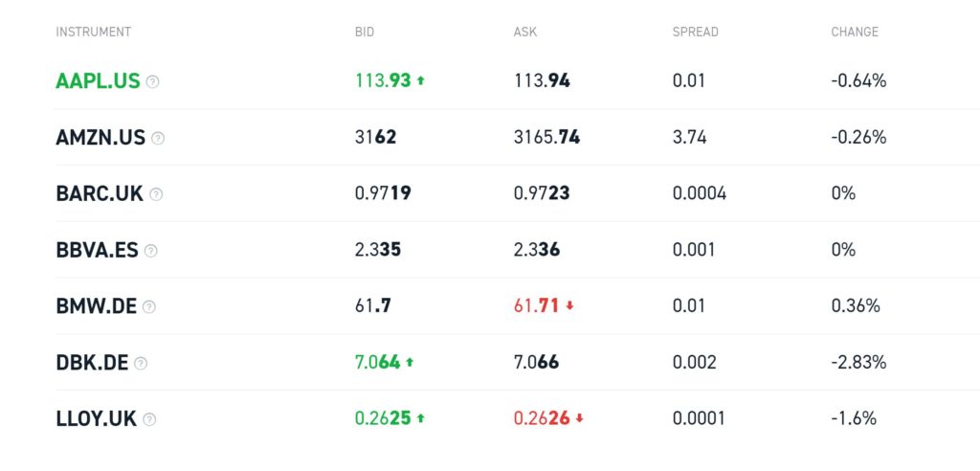Click the green up arrow on DBK.DE bid
The width and height of the screenshot is (980, 471).
410,362
